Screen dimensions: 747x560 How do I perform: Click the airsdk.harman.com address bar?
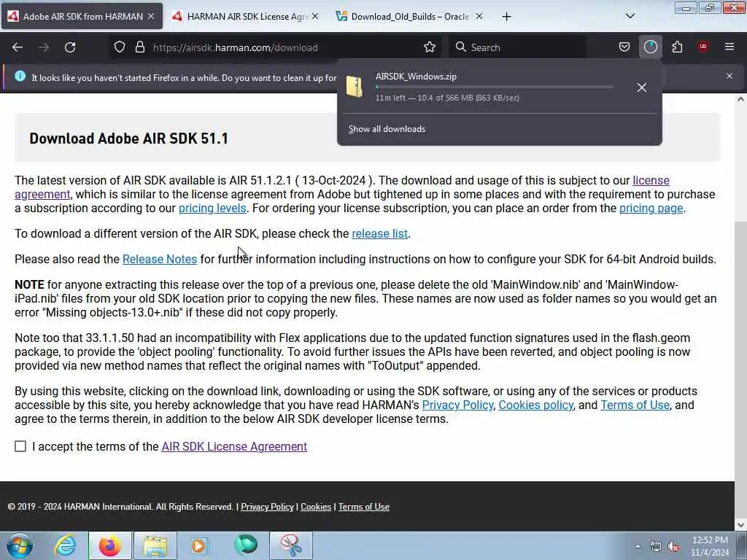(x=276, y=47)
